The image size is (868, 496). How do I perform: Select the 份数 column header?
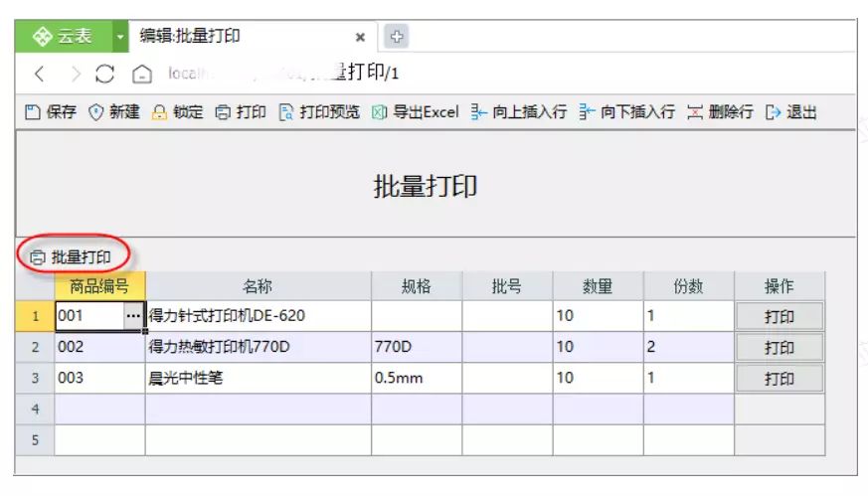689,286
